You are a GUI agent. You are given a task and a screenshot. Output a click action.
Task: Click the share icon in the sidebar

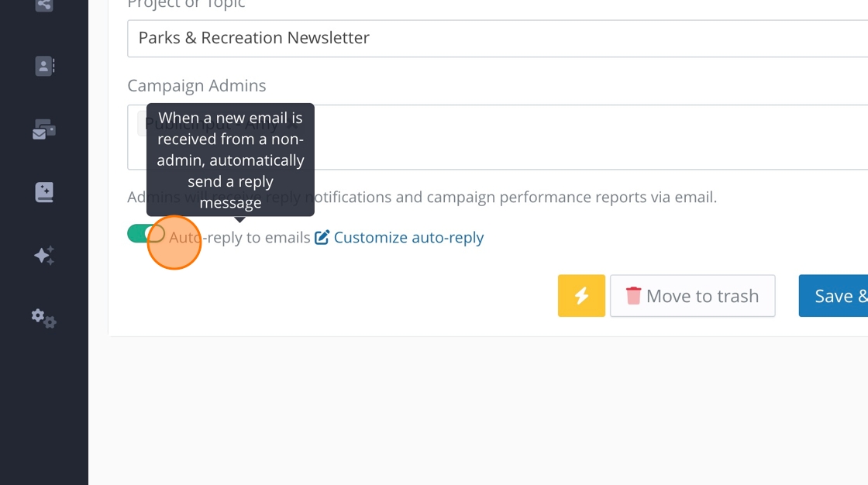coord(44,5)
